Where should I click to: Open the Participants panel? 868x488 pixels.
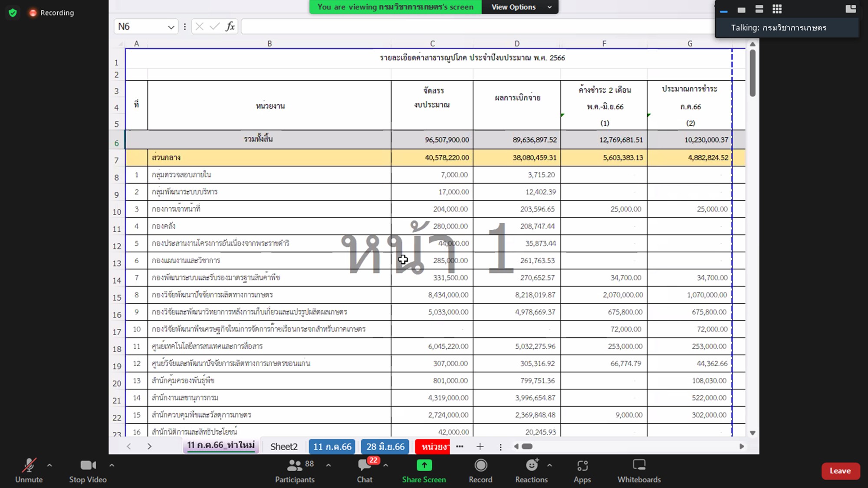click(x=295, y=470)
